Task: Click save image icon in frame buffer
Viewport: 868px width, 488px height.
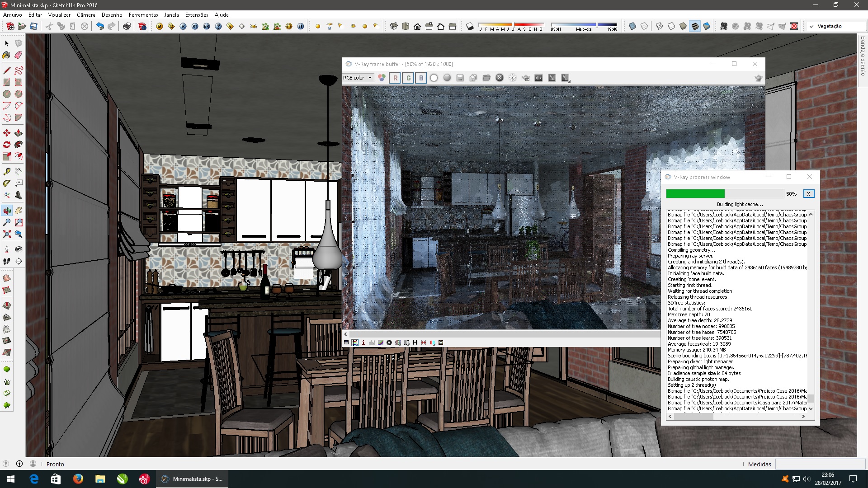Action: (x=460, y=78)
